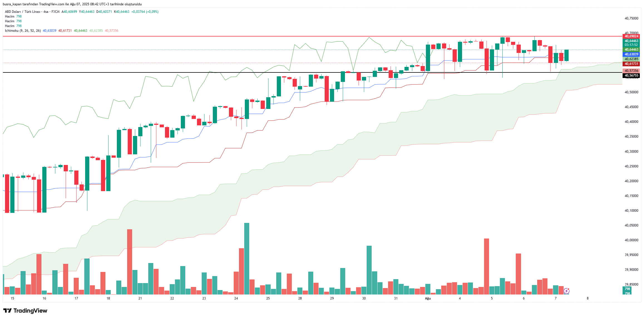Click the first Hacim 798 legend entry
The image size is (644, 319).
[13, 16]
